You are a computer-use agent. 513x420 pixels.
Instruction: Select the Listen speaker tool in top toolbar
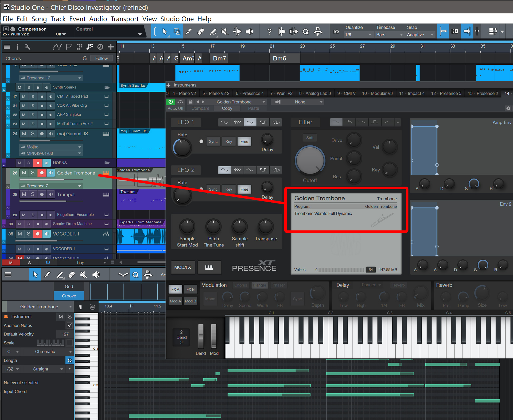[249, 32]
